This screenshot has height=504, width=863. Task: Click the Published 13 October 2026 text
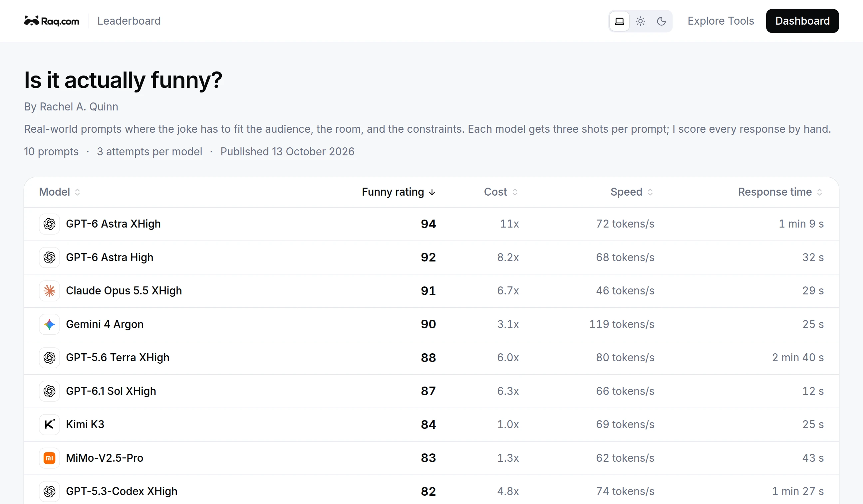(x=287, y=152)
